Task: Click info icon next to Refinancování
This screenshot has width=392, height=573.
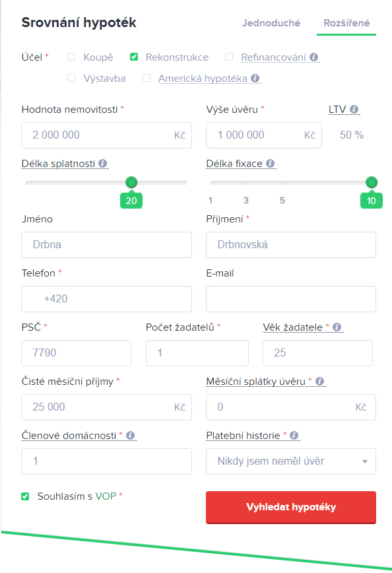Action: click(x=314, y=57)
